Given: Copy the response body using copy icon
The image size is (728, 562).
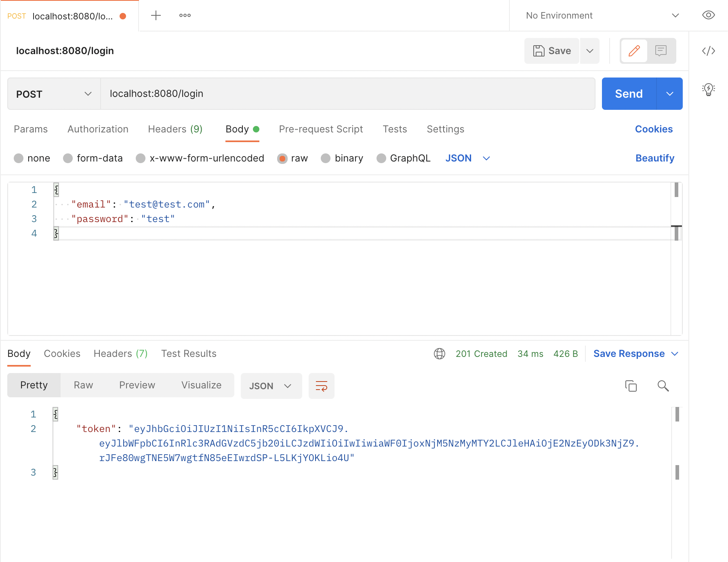Looking at the screenshot, I should coord(631,386).
